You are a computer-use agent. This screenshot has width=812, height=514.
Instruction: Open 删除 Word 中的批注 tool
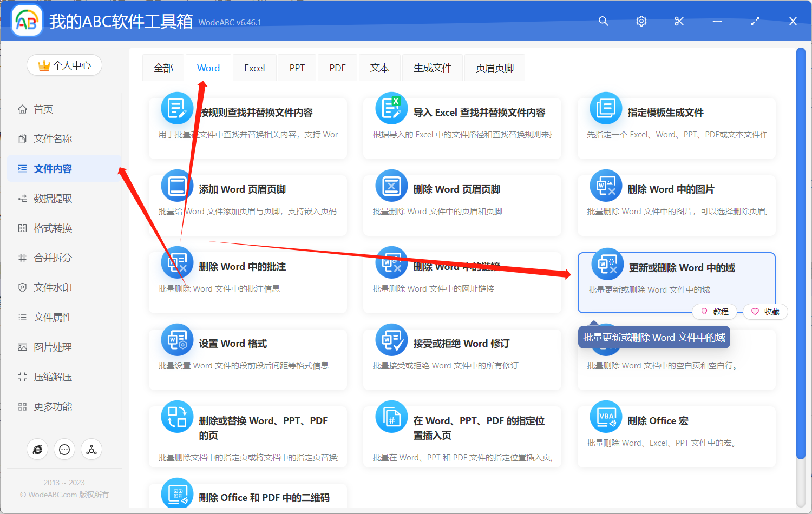[247, 281]
